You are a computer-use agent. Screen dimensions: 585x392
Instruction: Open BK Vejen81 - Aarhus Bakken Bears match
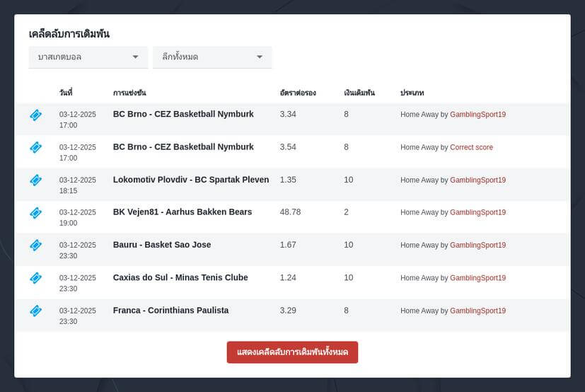pyautogui.click(x=182, y=212)
